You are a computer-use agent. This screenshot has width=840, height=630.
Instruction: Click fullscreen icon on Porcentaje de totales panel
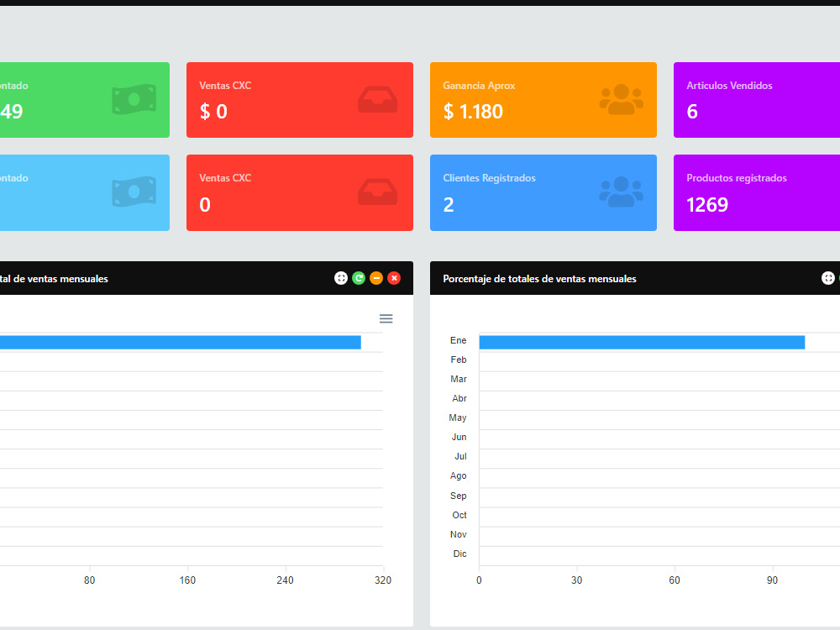tap(827, 278)
